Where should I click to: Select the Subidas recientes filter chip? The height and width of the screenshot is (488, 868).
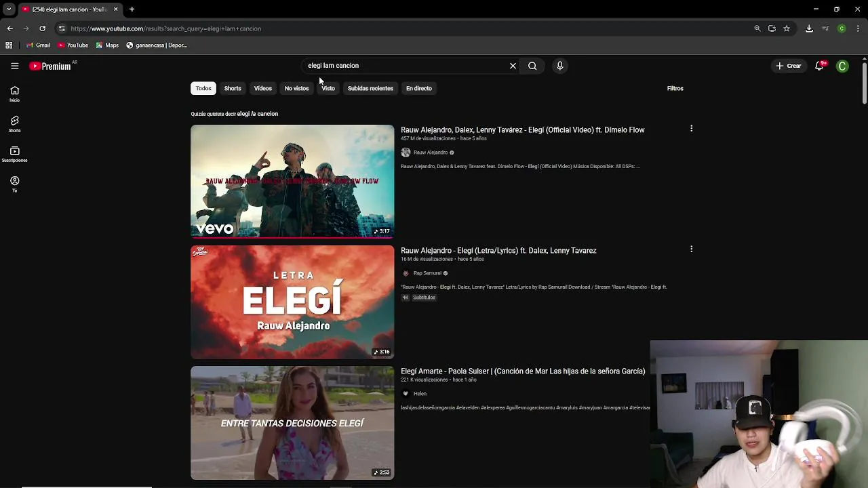click(370, 88)
